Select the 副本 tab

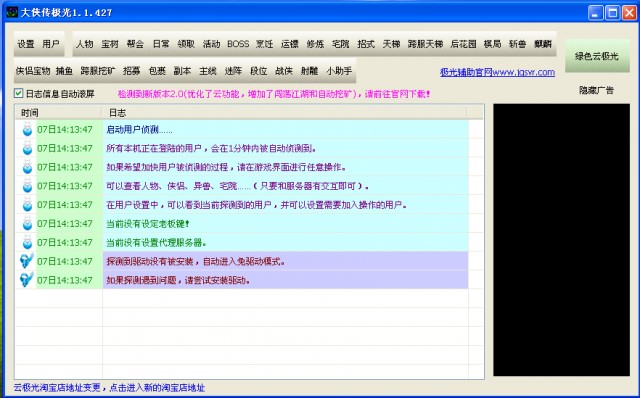[182, 71]
